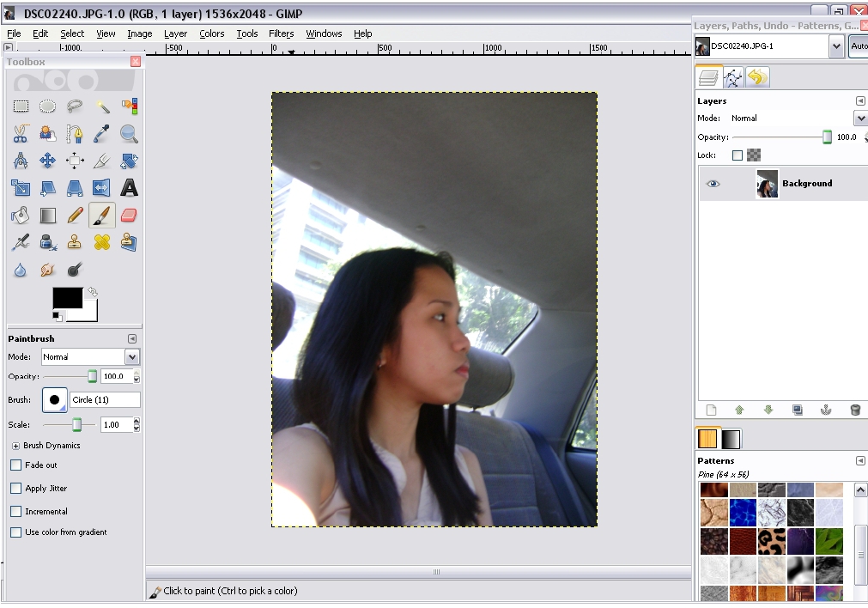The width and height of the screenshot is (868, 608).
Task: Select the Text tool
Action: point(129,188)
